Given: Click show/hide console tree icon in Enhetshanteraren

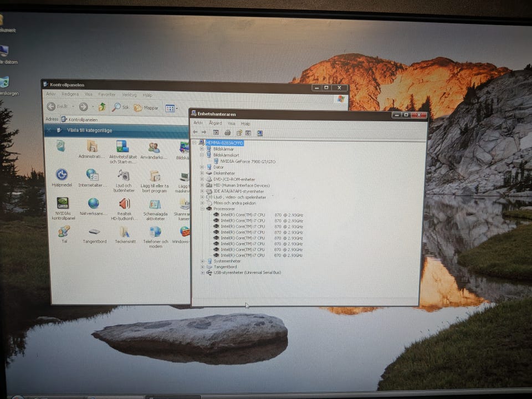Looking at the screenshot, I should pos(216,132).
